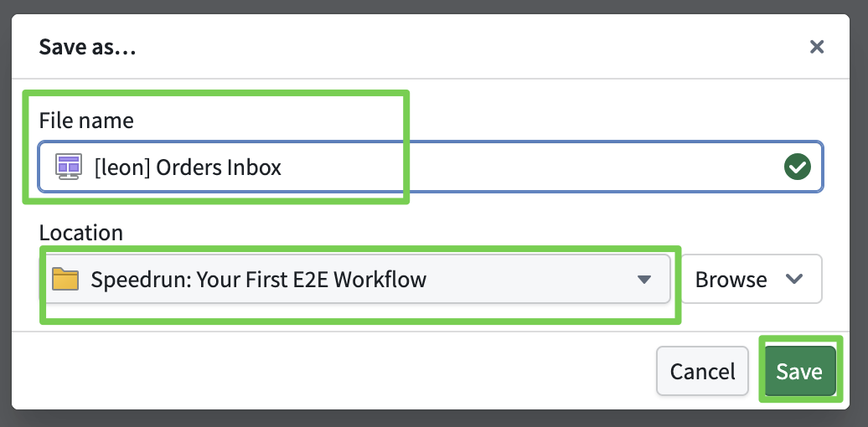Click the Browse button label
868x427 pixels.
(x=731, y=280)
